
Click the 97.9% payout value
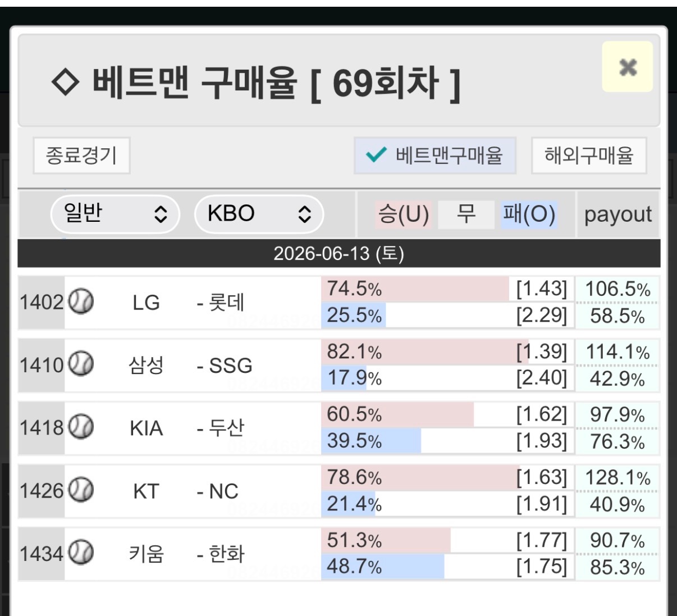(x=617, y=415)
